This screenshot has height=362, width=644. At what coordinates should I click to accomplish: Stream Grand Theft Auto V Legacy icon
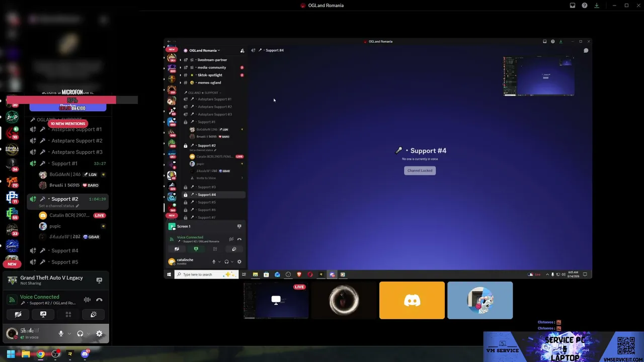click(x=99, y=280)
